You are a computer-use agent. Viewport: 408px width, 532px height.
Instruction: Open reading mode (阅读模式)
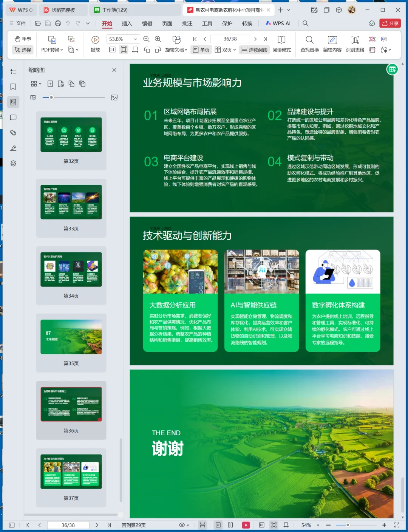(x=281, y=44)
